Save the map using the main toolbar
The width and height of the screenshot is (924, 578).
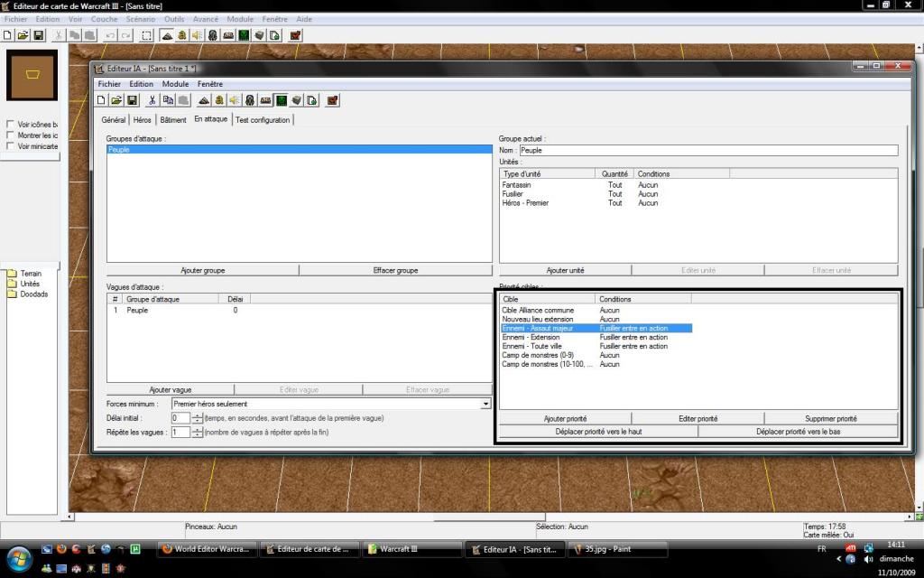point(38,35)
